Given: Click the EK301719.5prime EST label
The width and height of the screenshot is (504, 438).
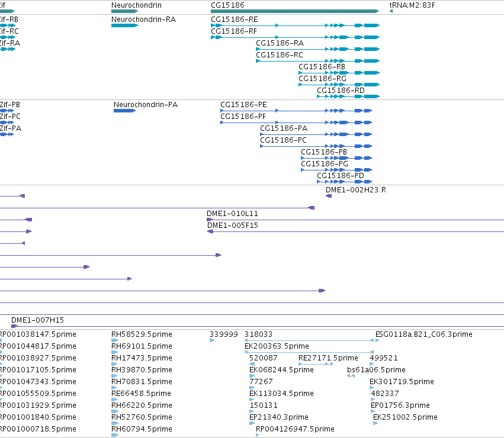Looking at the screenshot, I should click(402, 382).
